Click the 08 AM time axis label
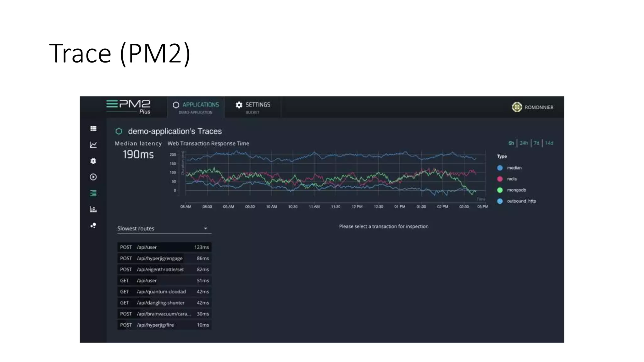Image resolution: width=644 pixels, height=362 pixels. [x=186, y=206]
